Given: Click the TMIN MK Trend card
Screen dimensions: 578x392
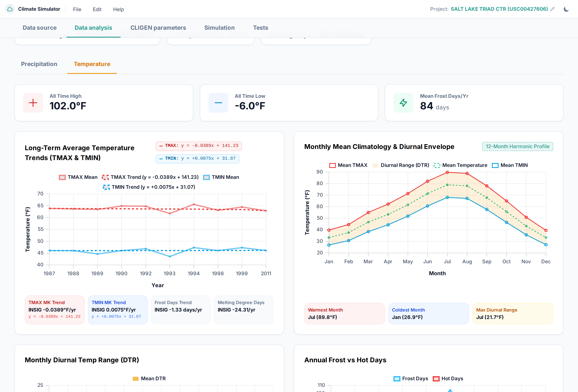Looking at the screenshot, I should click(x=118, y=310).
